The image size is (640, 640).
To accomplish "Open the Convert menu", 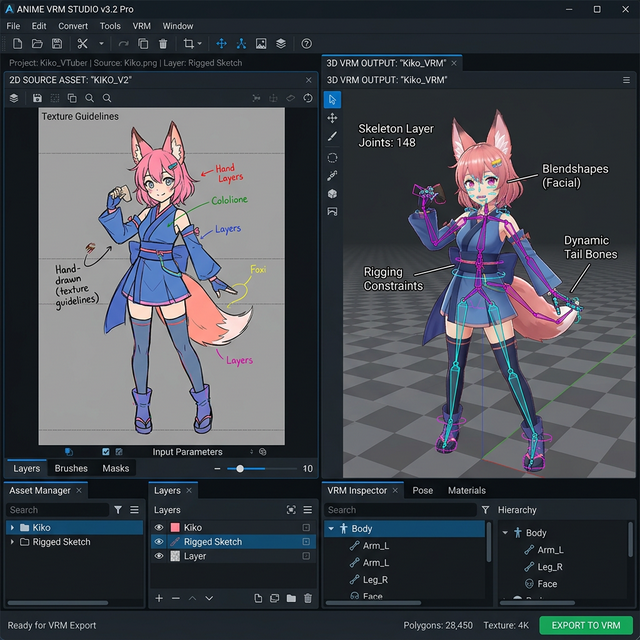I will [73, 26].
